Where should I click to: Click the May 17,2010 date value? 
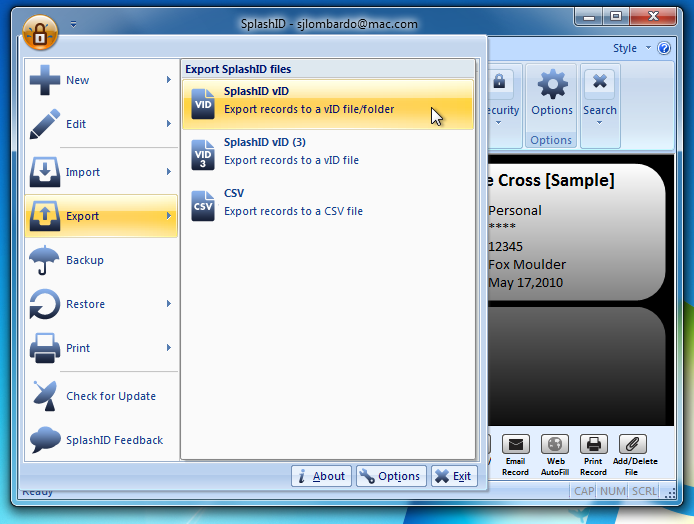(x=525, y=283)
